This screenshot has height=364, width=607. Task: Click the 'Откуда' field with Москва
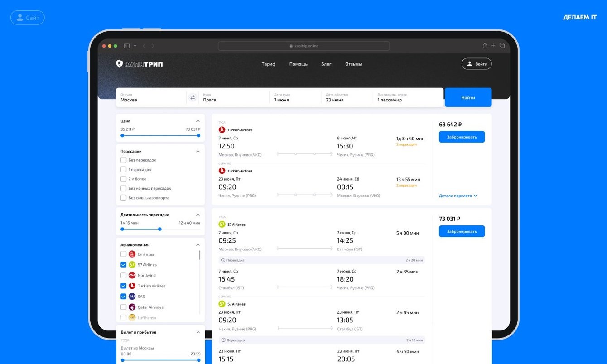[x=151, y=97]
